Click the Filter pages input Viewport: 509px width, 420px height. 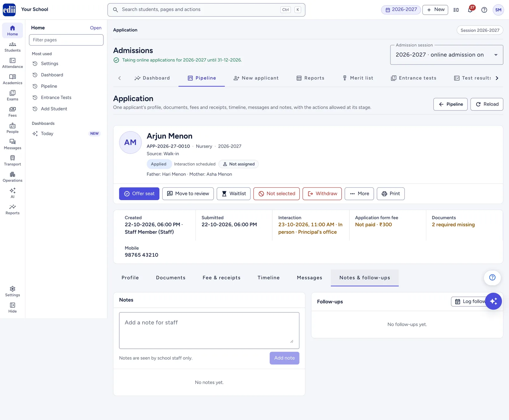click(66, 40)
